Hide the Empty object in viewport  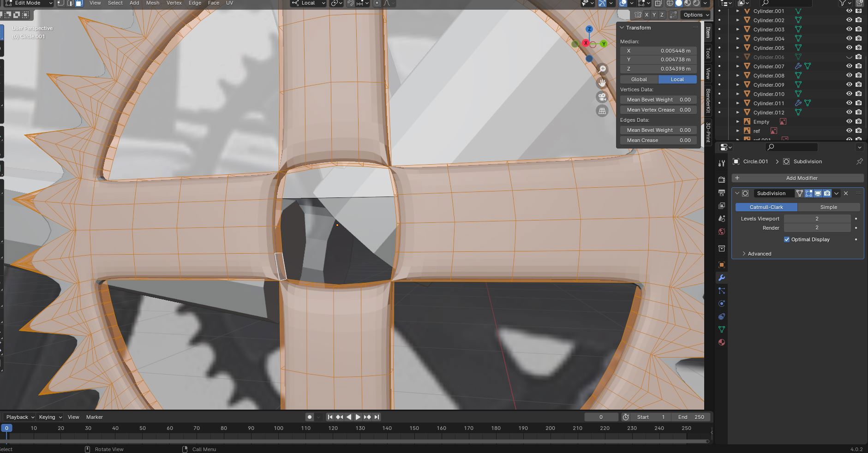[x=849, y=122]
